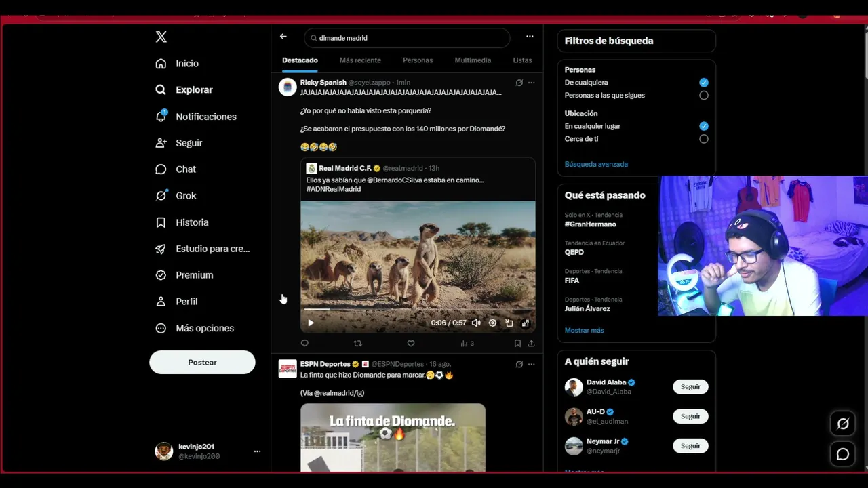The image size is (868, 488).
Task: Open the Búsqueda avanzada link
Action: pyautogui.click(x=596, y=164)
